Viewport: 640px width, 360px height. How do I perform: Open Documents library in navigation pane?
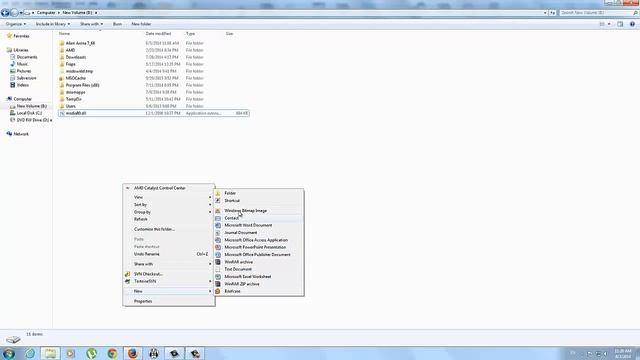click(x=27, y=57)
